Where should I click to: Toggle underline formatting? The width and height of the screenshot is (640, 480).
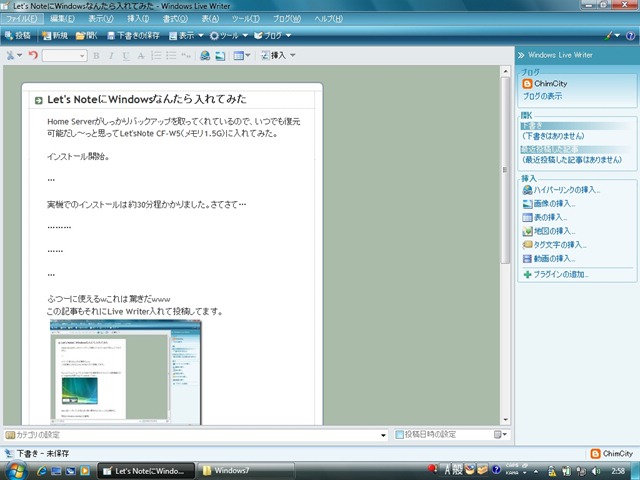click(126, 56)
